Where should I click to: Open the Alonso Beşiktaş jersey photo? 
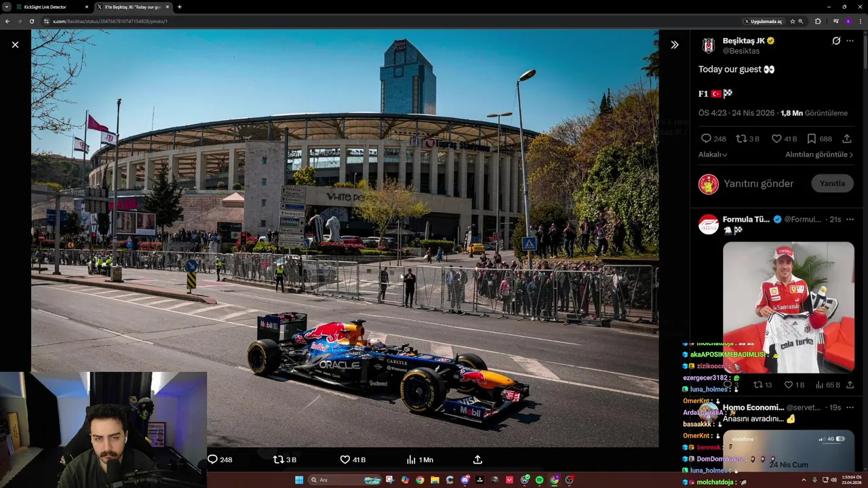point(789,307)
